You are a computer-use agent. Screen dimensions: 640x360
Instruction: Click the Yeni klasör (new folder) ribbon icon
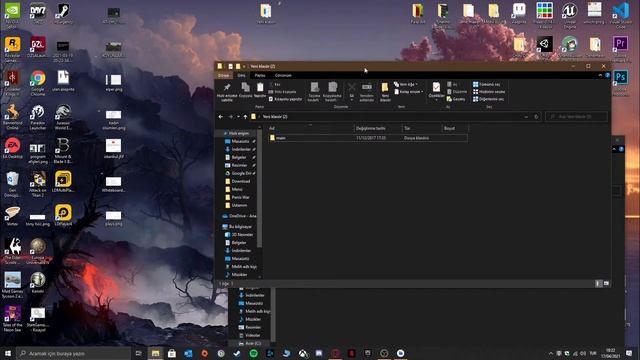(x=385, y=91)
